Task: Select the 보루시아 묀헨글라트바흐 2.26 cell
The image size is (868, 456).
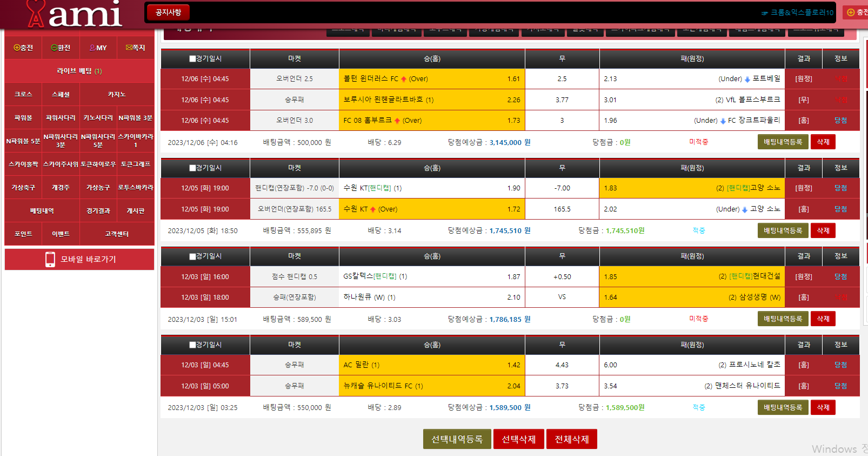Action: 432,100
